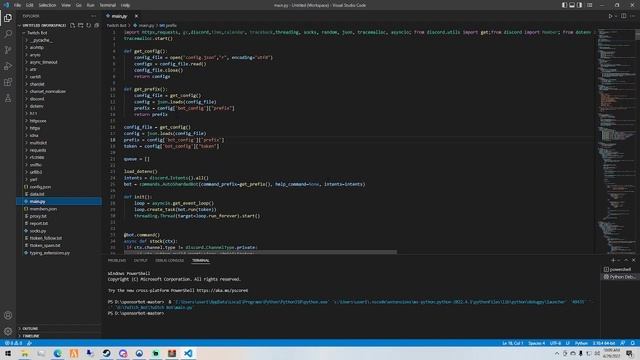Open the Accounts menu icon

pyautogui.click(x=8, y=315)
